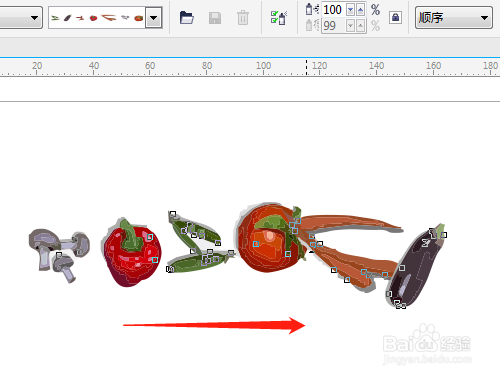Open the spray list folder icon

[187, 18]
